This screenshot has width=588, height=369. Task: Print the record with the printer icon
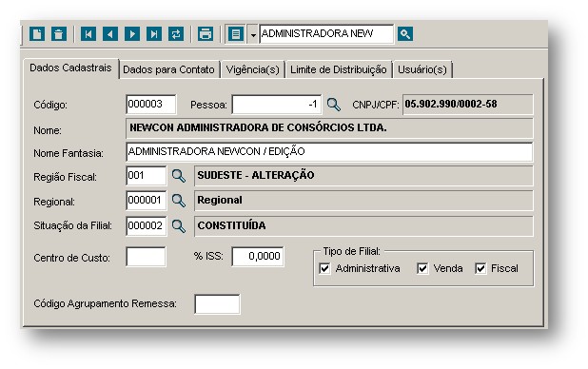[x=206, y=34]
